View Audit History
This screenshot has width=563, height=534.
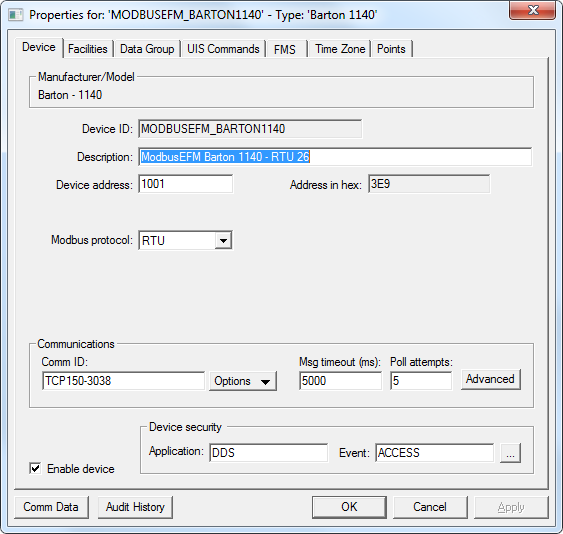coord(135,507)
